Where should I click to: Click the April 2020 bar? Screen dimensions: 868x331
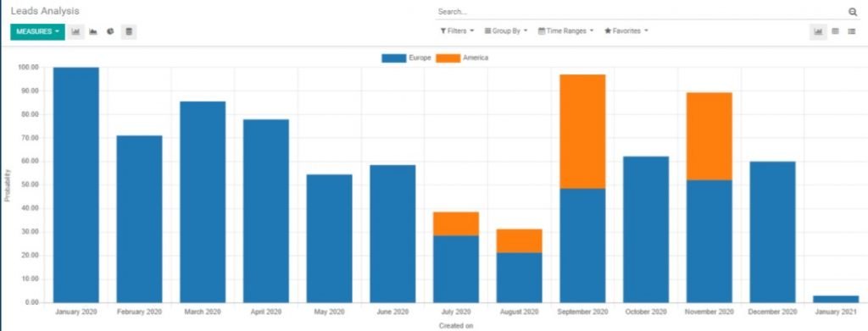[x=265, y=211]
